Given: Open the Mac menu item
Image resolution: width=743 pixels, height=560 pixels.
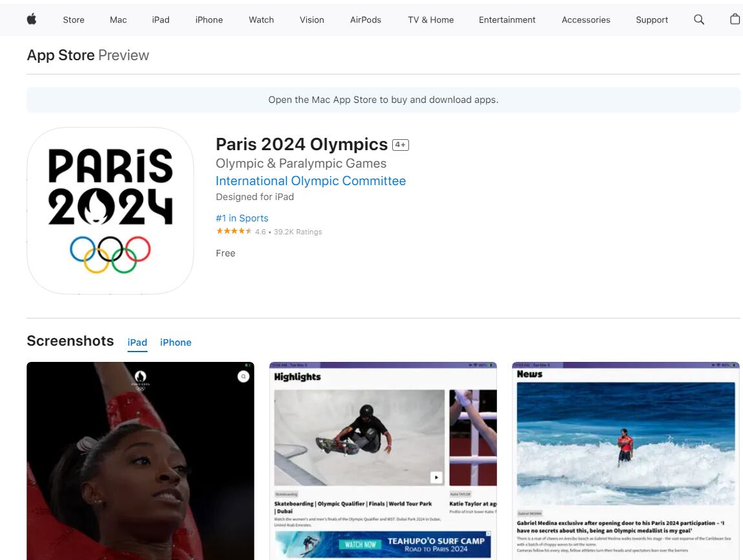Looking at the screenshot, I should 118,20.
